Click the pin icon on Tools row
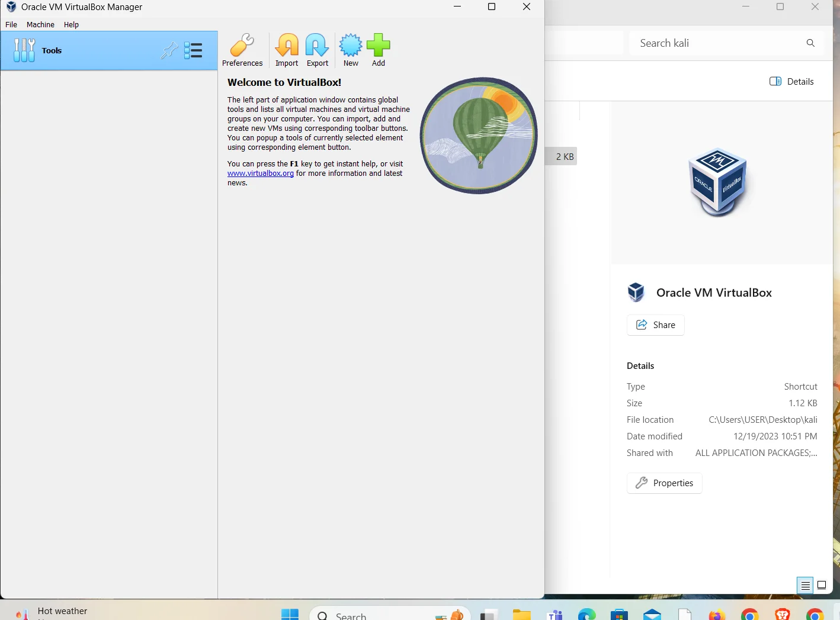The width and height of the screenshot is (840, 620). click(169, 50)
